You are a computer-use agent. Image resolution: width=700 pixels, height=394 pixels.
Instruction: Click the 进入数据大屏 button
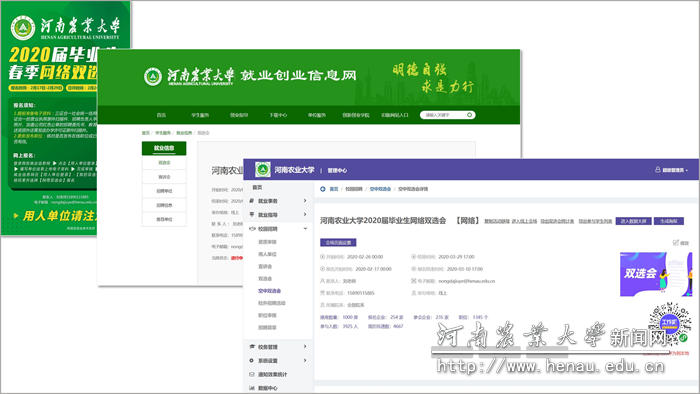point(633,221)
